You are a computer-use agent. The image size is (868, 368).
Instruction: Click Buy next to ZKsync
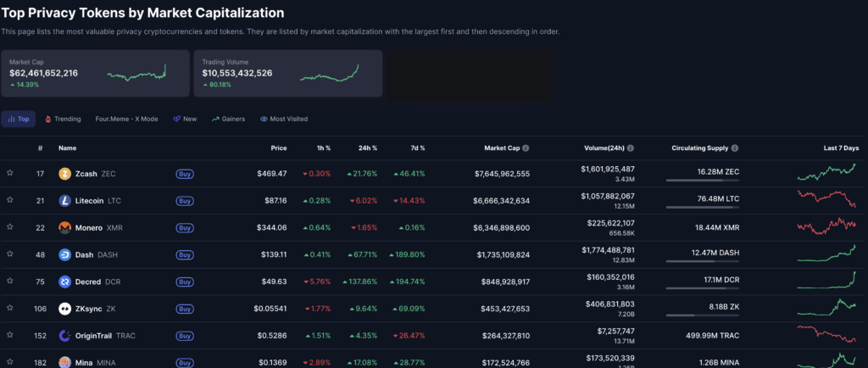(185, 309)
